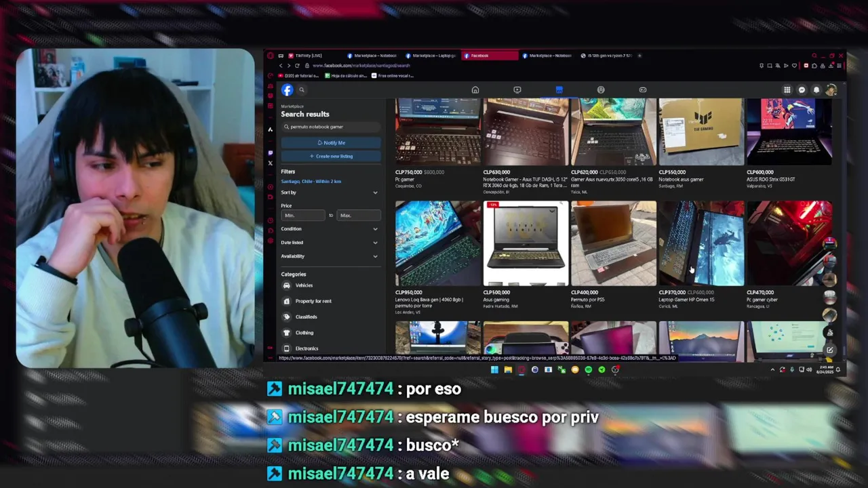Viewport: 868px width, 488px height.
Task: Select the Marketplace storefront icon
Action: [x=559, y=89]
